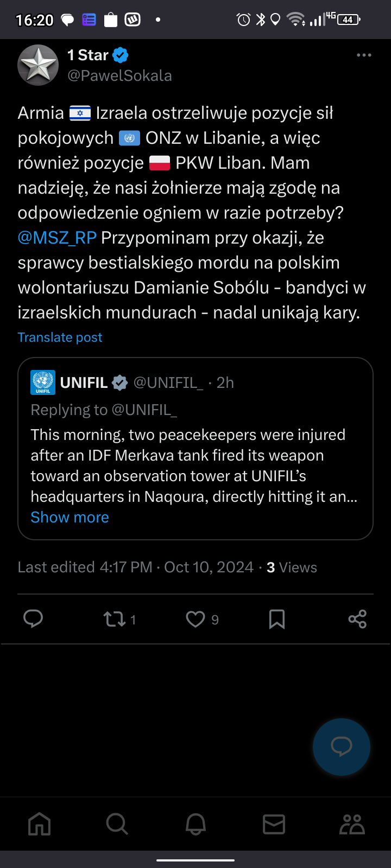This screenshot has height=868, width=391.
Task: Open Messages envelope tab
Action: (x=274, y=825)
